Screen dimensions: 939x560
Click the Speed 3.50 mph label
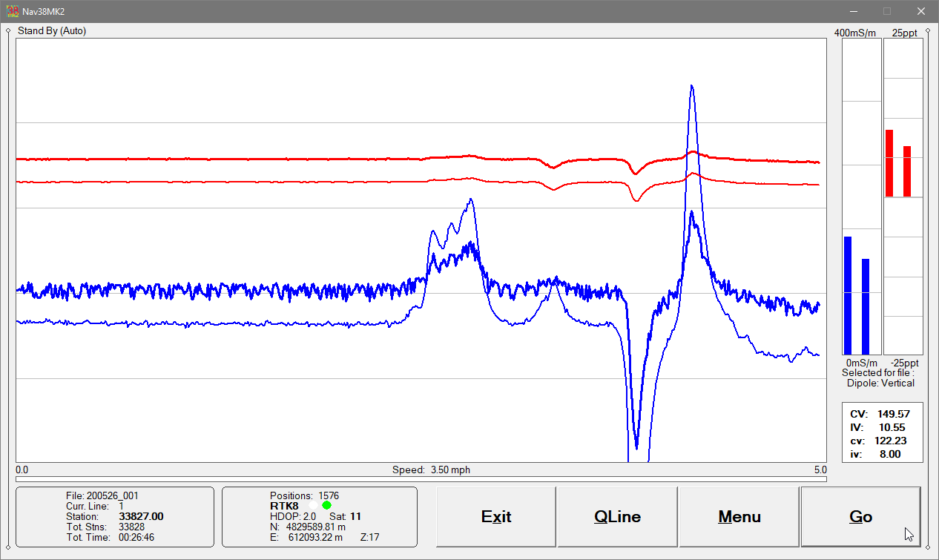pos(431,470)
